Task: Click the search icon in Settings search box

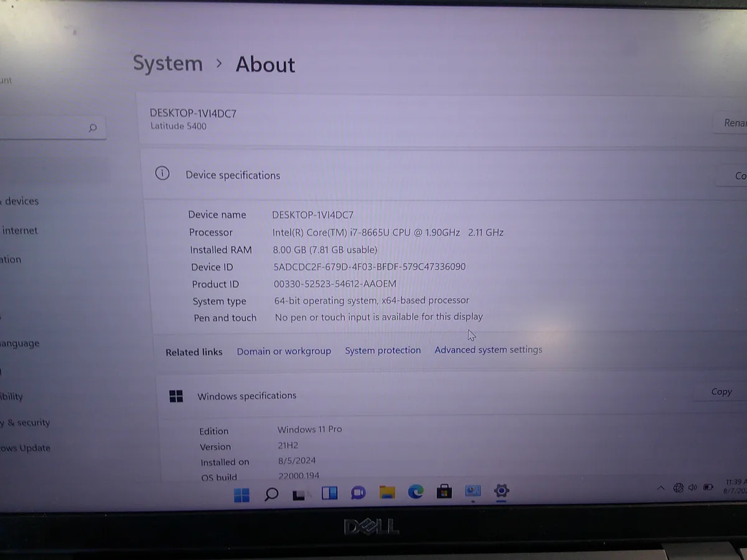Action: coord(93,128)
